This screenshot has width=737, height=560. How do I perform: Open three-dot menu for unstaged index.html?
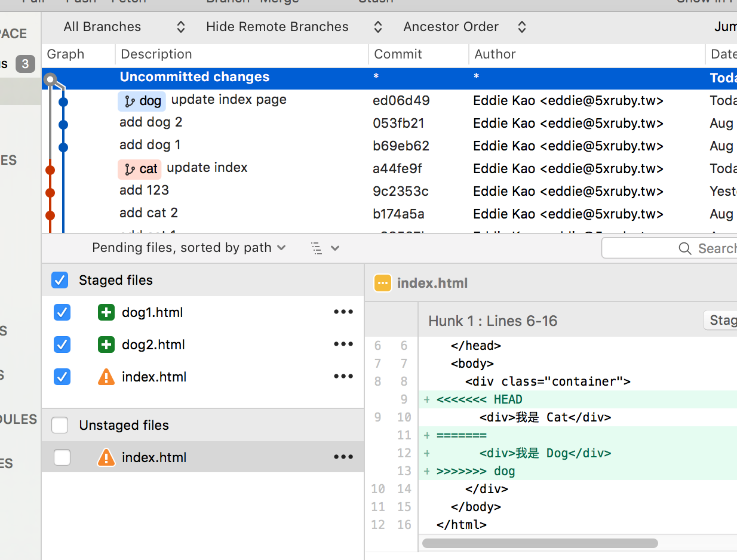[343, 457]
